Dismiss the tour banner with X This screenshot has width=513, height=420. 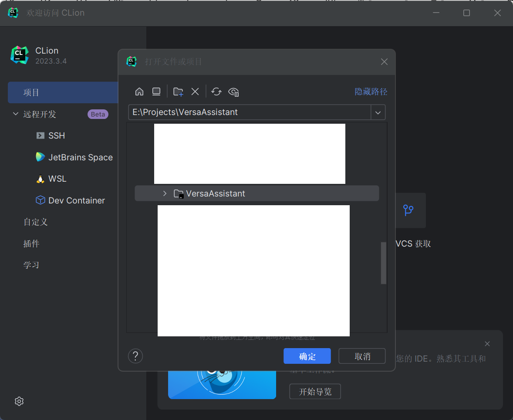487,344
